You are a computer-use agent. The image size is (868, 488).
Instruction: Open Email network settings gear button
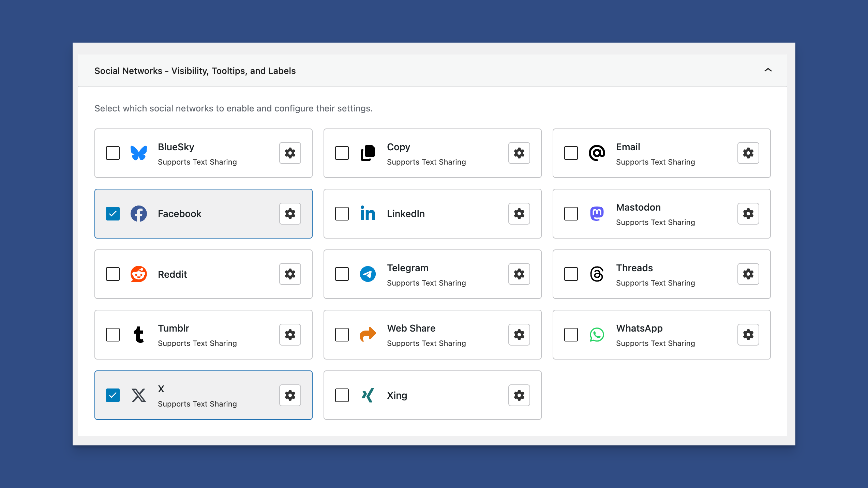tap(748, 153)
